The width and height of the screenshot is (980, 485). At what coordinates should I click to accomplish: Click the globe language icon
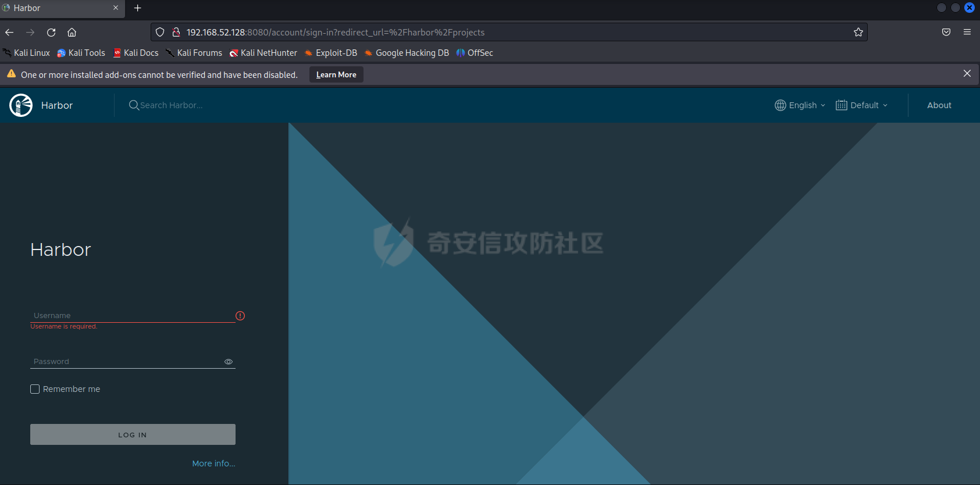coord(781,105)
